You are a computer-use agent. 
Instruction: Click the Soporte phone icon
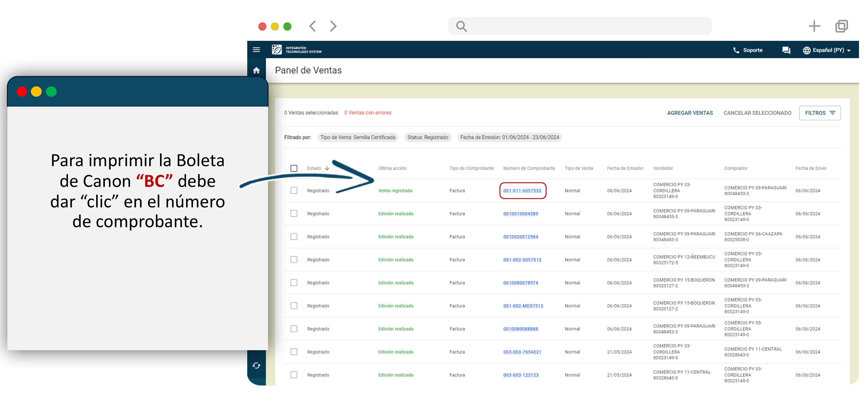coord(736,50)
